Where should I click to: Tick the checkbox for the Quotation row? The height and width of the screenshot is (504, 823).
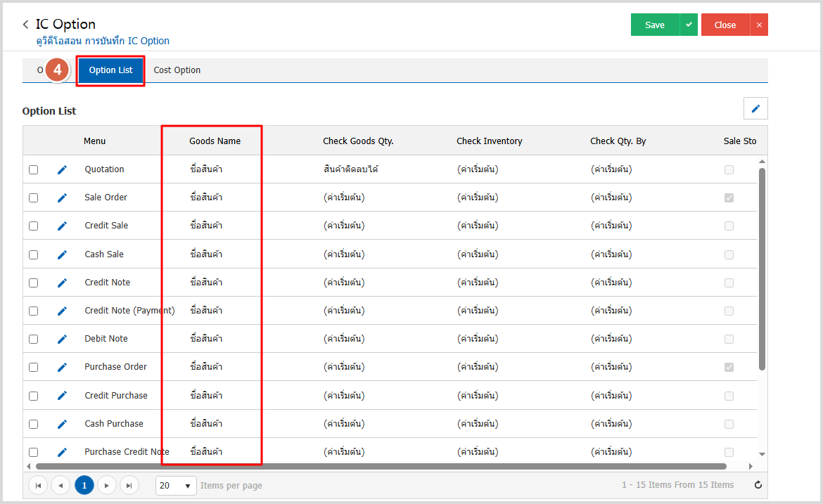pyautogui.click(x=34, y=169)
